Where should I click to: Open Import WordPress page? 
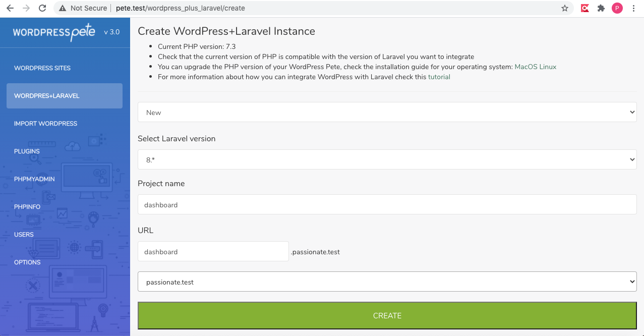46,124
